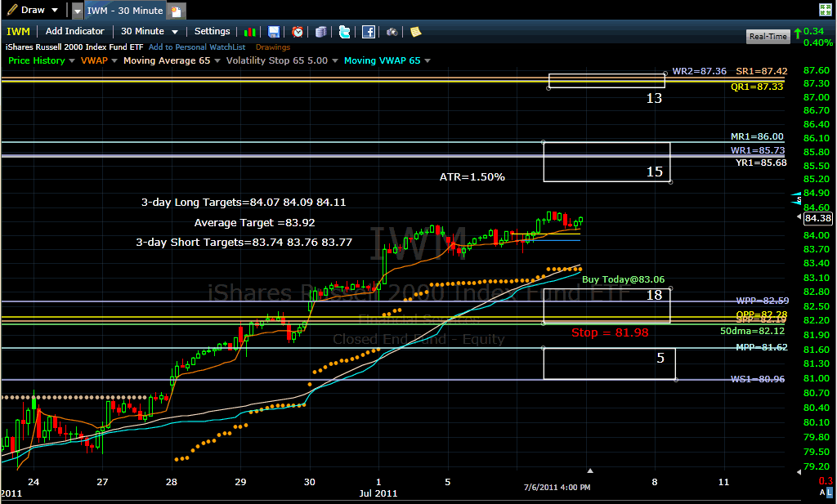
Task: Click the number 5 box label
Action: tap(660, 358)
